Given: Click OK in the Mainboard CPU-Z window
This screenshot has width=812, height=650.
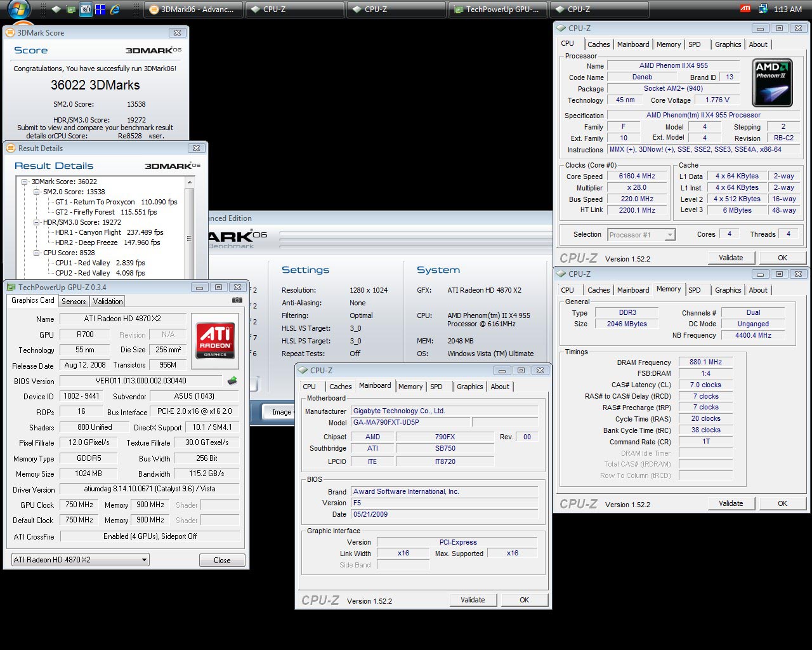Looking at the screenshot, I should click(x=525, y=600).
